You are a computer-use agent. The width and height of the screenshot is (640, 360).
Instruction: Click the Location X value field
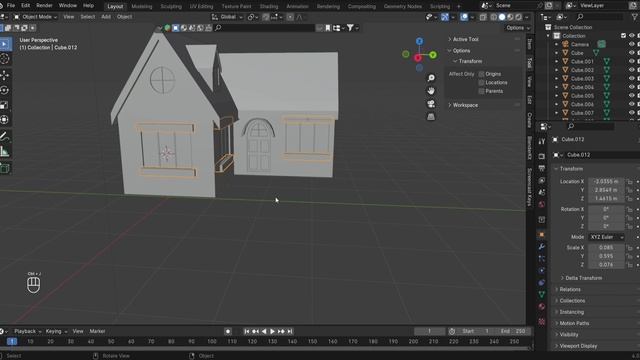(606, 181)
